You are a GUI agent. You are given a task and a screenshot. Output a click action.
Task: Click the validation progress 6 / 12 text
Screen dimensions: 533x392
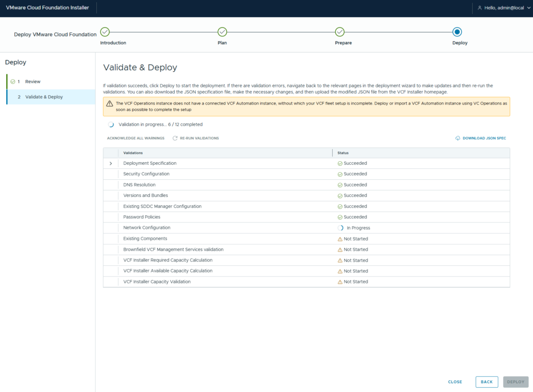click(160, 125)
